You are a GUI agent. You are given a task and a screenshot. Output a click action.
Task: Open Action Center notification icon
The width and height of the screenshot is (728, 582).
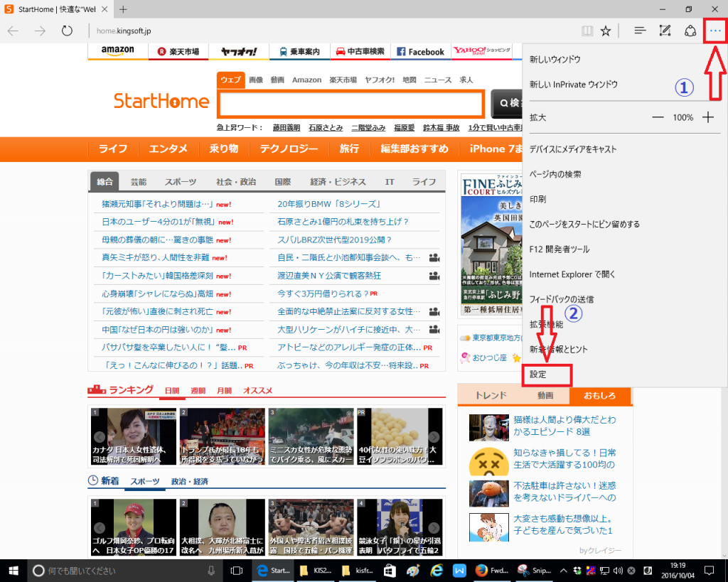click(709, 571)
